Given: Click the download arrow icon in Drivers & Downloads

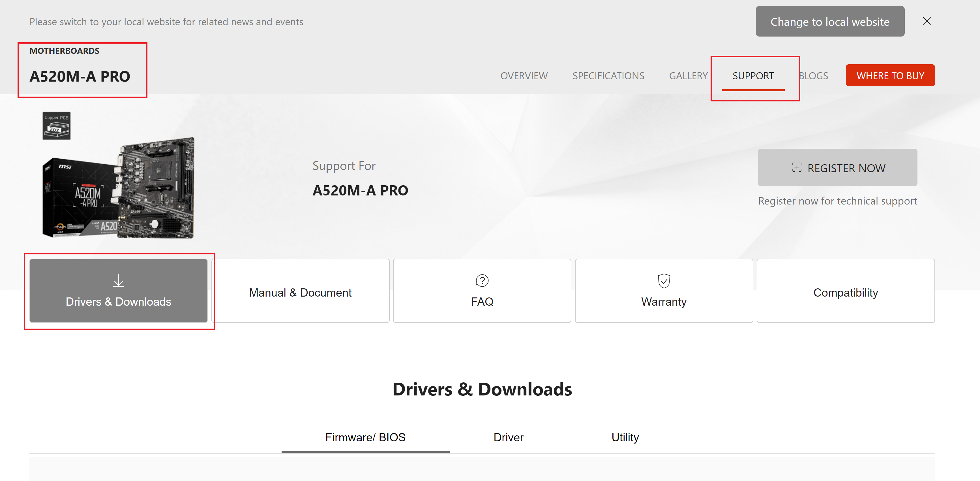Looking at the screenshot, I should [119, 281].
